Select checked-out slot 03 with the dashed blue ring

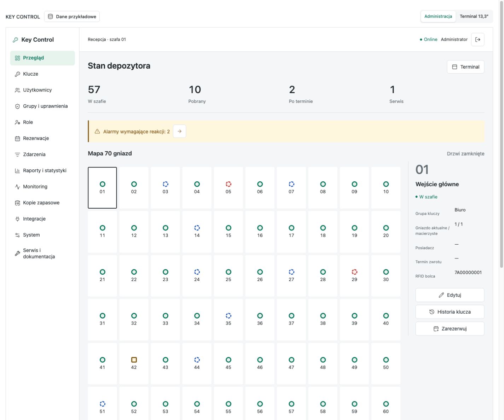click(165, 188)
